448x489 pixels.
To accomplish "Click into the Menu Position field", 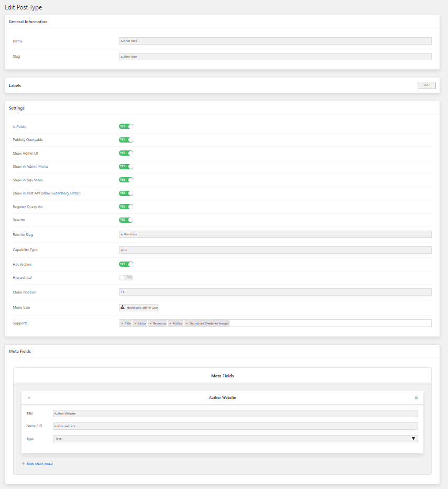I will click(275, 292).
